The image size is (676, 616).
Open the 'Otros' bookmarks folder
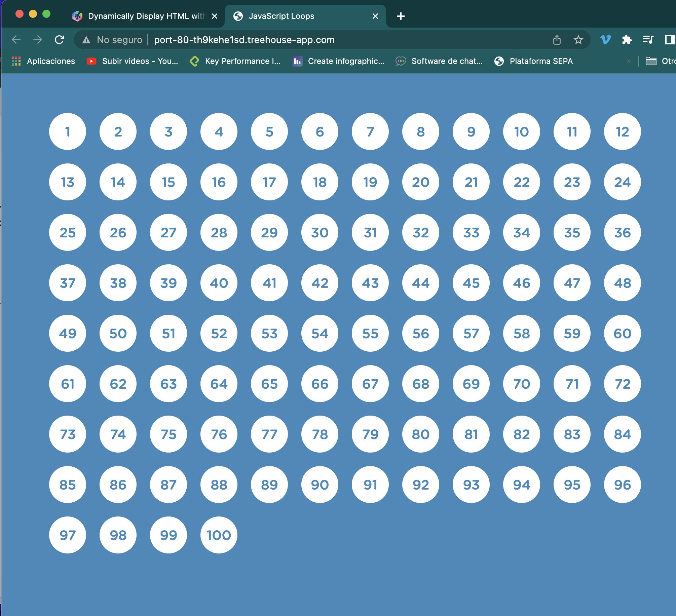coord(661,61)
